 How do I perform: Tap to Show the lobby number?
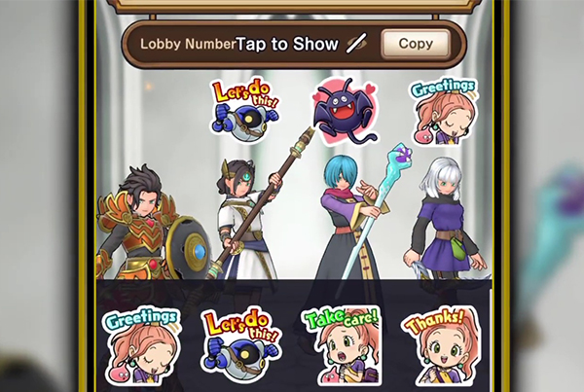click(287, 44)
